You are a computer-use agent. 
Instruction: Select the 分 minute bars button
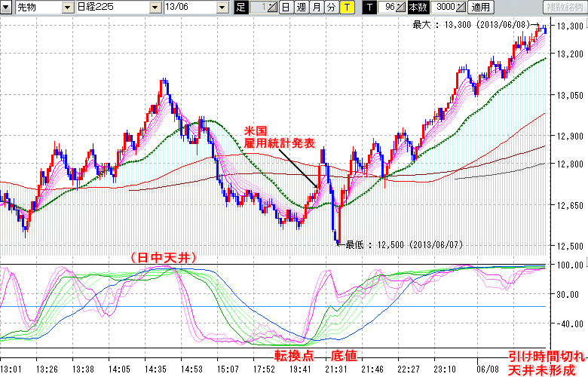point(330,8)
